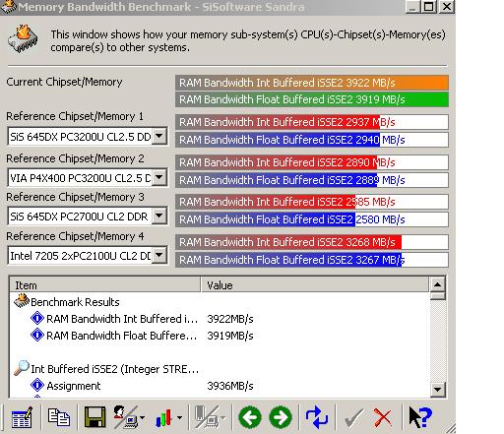Click the results list scroll down arrow

click(437, 390)
